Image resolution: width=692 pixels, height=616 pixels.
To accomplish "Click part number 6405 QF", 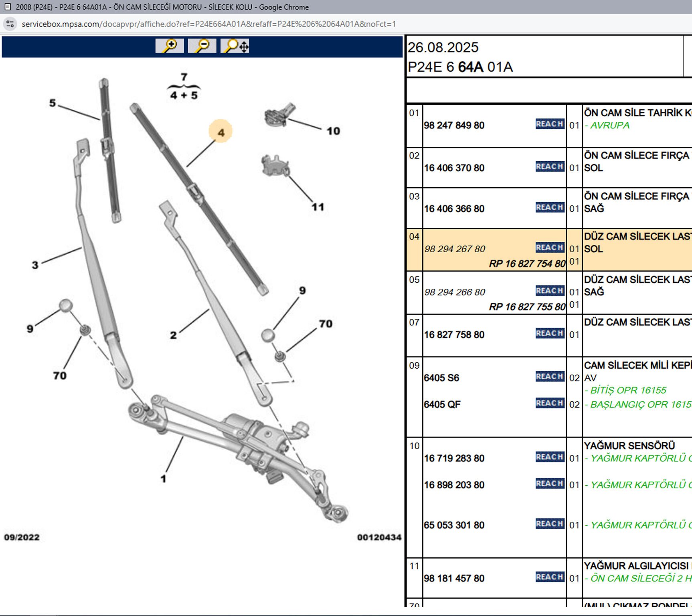I will pos(442,405).
